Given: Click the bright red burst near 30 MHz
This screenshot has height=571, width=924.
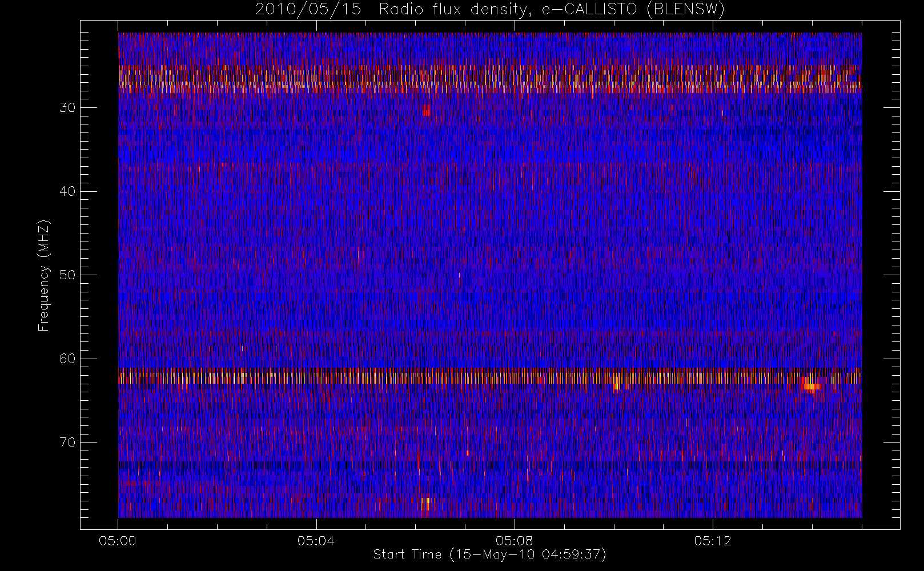Looking at the screenshot, I should [x=427, y=110].
